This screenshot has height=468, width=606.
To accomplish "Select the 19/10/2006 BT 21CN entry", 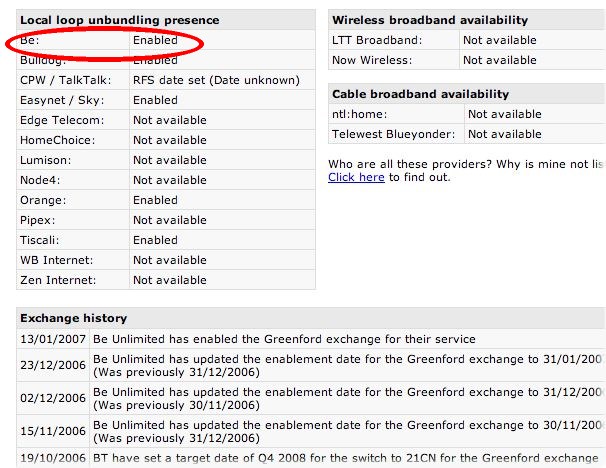I will click(x=311, y=458).
